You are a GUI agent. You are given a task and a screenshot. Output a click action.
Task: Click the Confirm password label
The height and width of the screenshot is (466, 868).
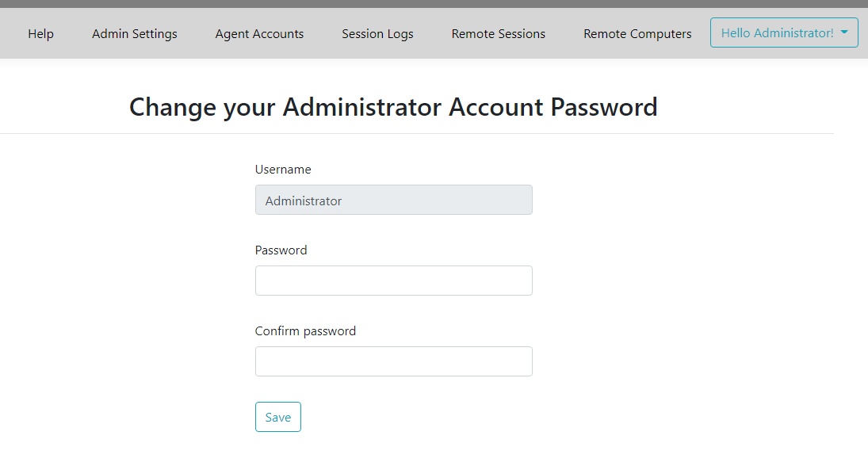point(305,330)
